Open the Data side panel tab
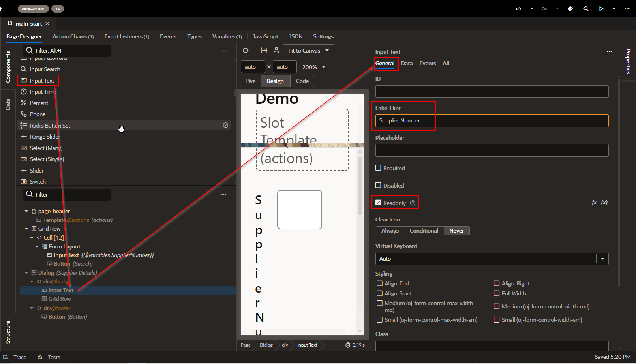 (x=8, y=104)
